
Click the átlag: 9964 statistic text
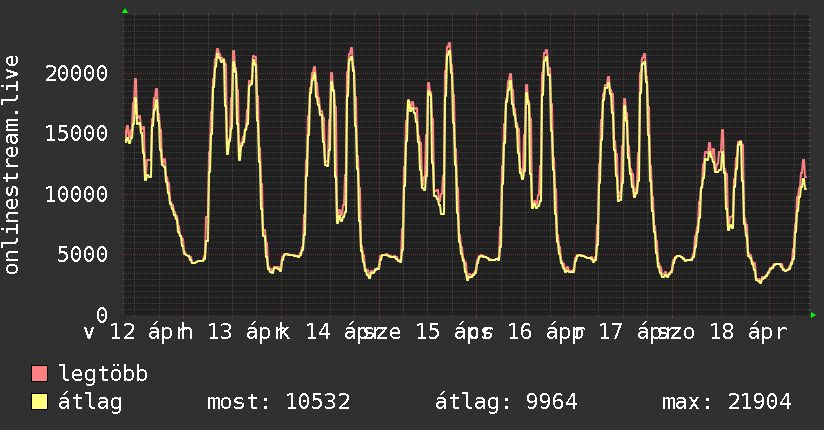coord(506,403)
